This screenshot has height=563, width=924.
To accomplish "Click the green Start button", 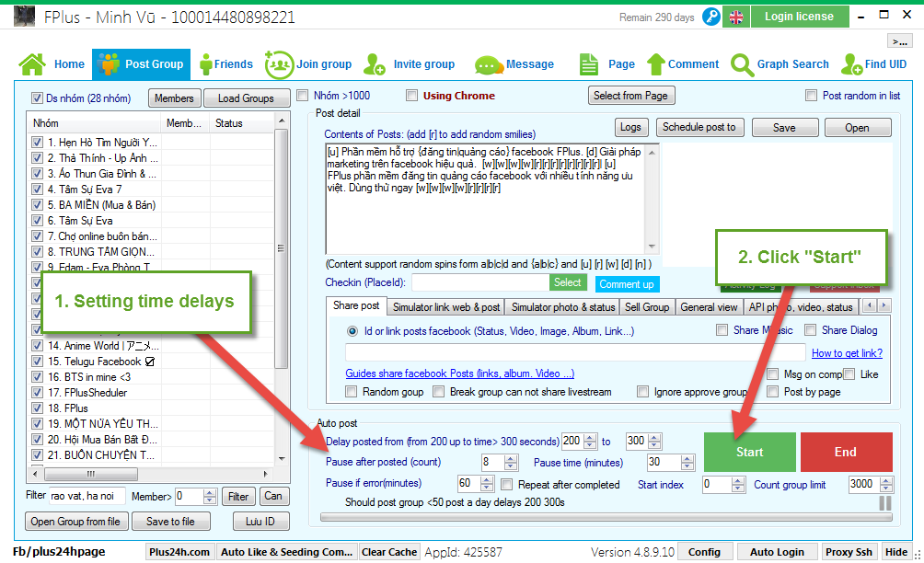I will click(x=749, y=452).
